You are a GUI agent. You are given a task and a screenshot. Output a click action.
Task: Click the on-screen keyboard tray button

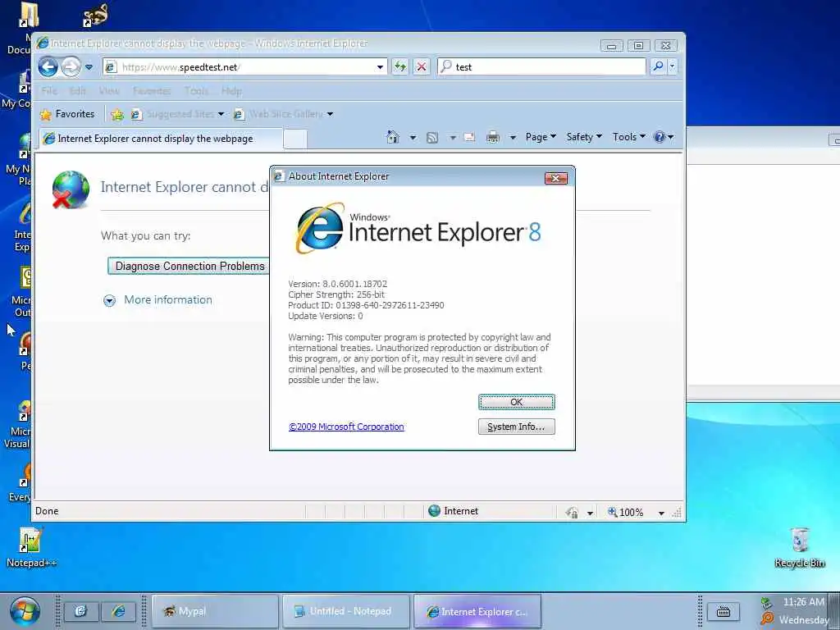(x=724, y=611)
